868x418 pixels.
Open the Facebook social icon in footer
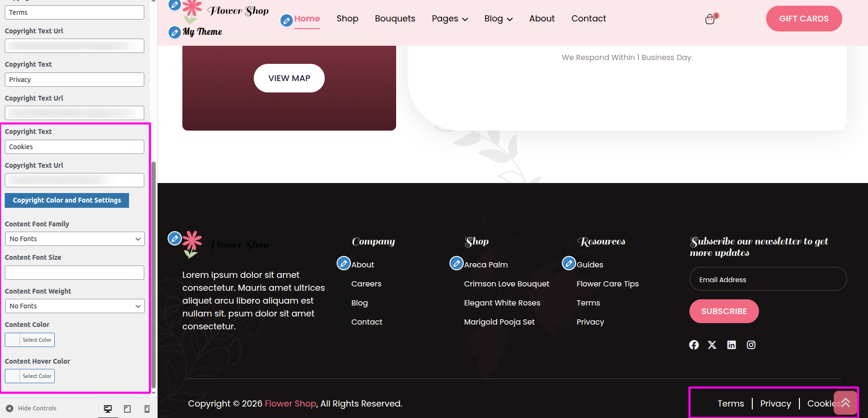694,345
